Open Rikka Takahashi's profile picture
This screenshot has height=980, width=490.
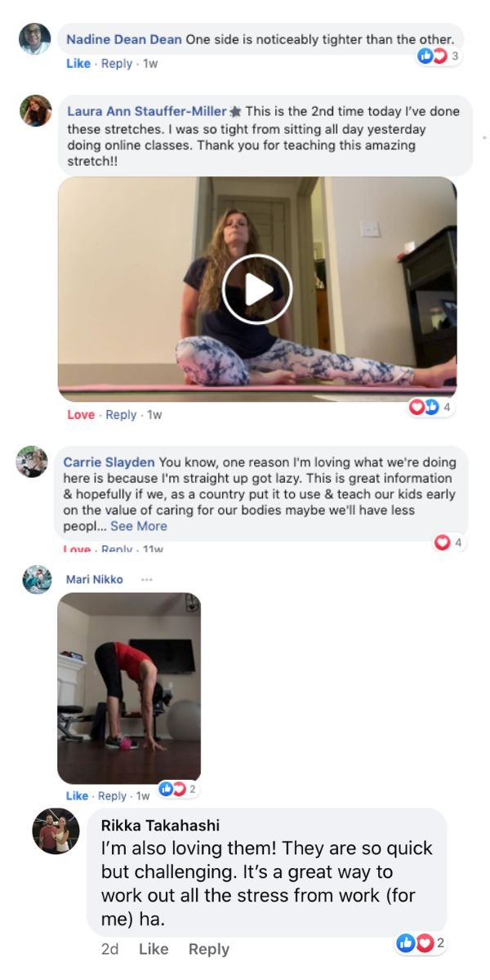coord(56,831)
